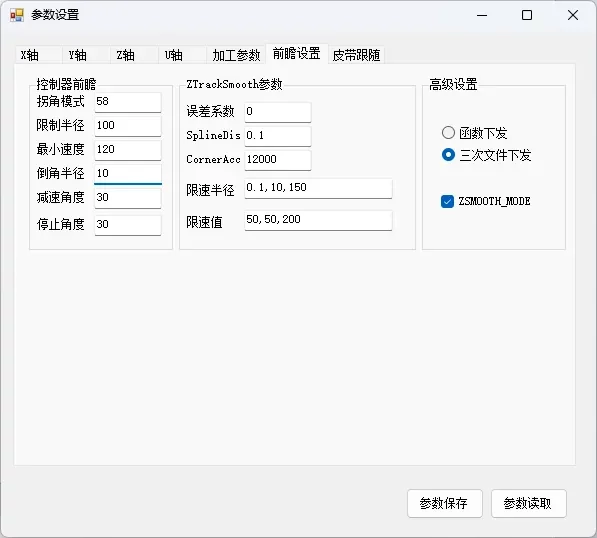Click the 参数保存 button
This screenshot has width=597, height=538.
445,503
